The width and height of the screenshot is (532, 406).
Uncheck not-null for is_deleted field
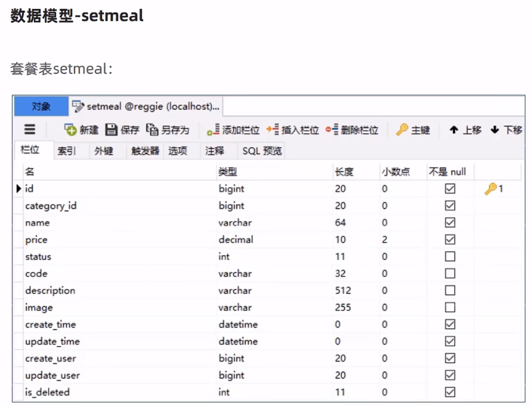pos(450,392)
